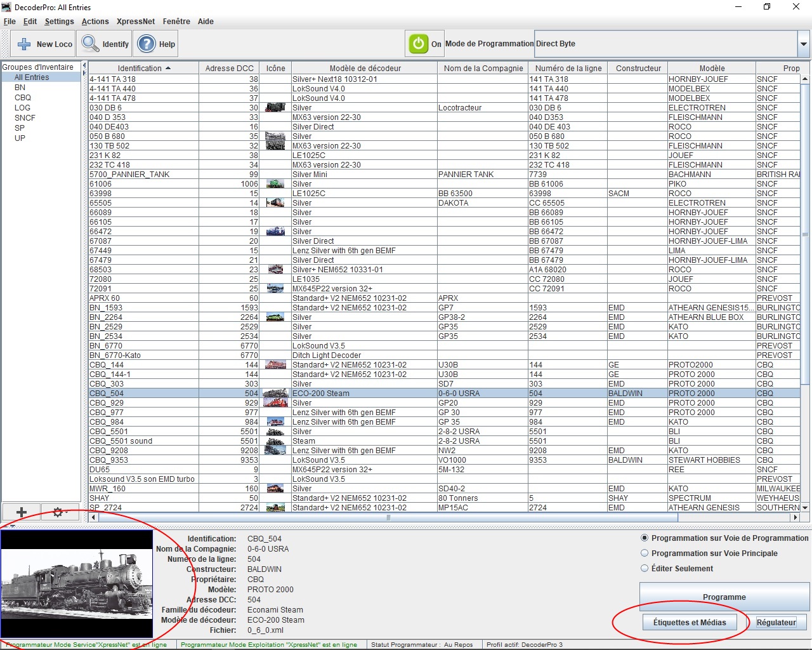
Task: Click the Régulateur button
Action: pyautogui.click(x=776, y=623)
